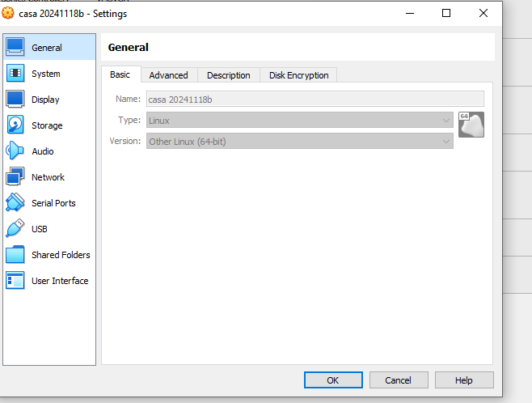Image resolution: width=532 pixels, height=403 pixels.
Task: Select the System chip icon
Action: pos(15,74)
